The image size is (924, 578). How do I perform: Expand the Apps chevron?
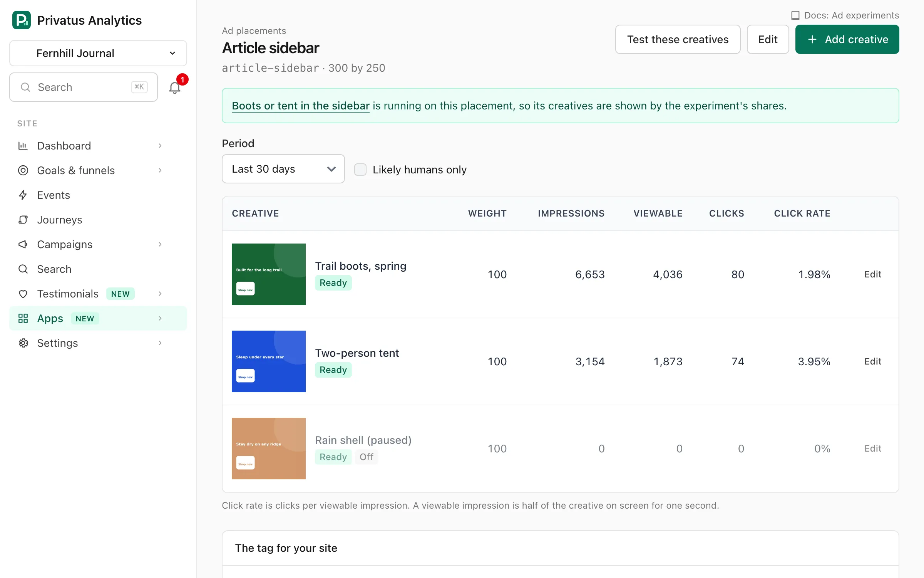pyautogui.click(x=160, y=318)
